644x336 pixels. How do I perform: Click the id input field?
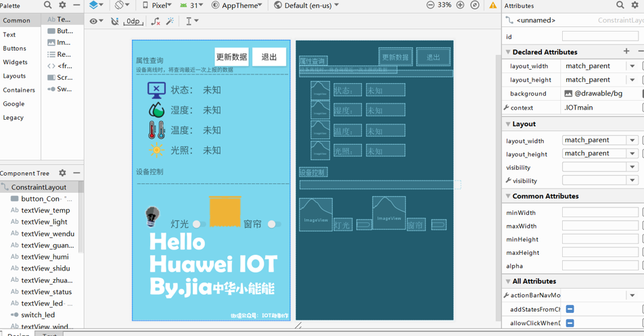(x=600, y=37)
